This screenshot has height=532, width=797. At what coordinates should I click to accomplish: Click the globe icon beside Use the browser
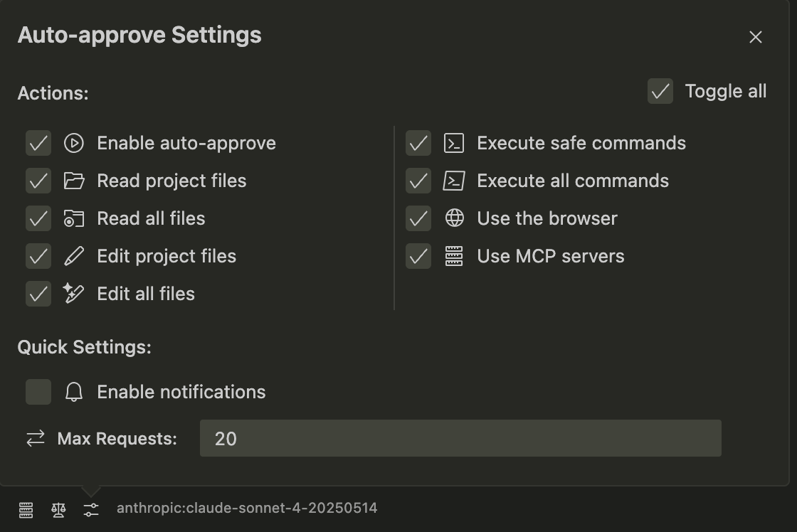pos(454,218)
